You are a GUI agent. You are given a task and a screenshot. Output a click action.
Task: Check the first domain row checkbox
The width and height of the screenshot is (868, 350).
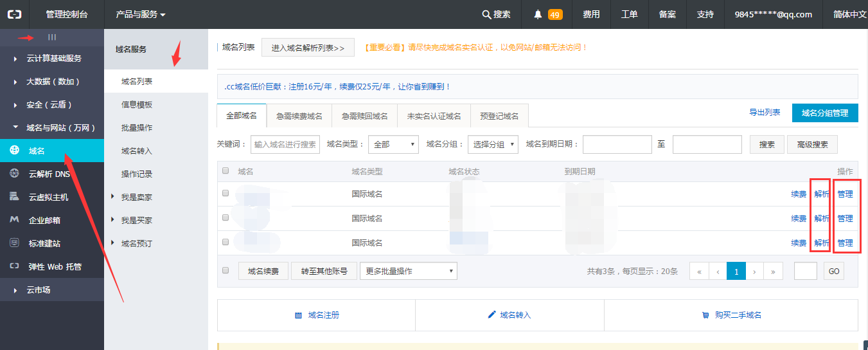[225, 193]
